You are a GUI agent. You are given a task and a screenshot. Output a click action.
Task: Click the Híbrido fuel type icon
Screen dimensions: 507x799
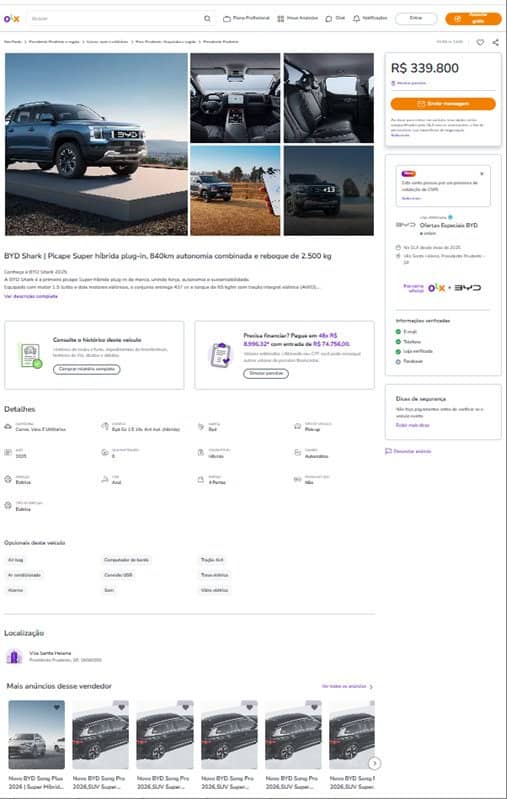coord(201,452)
